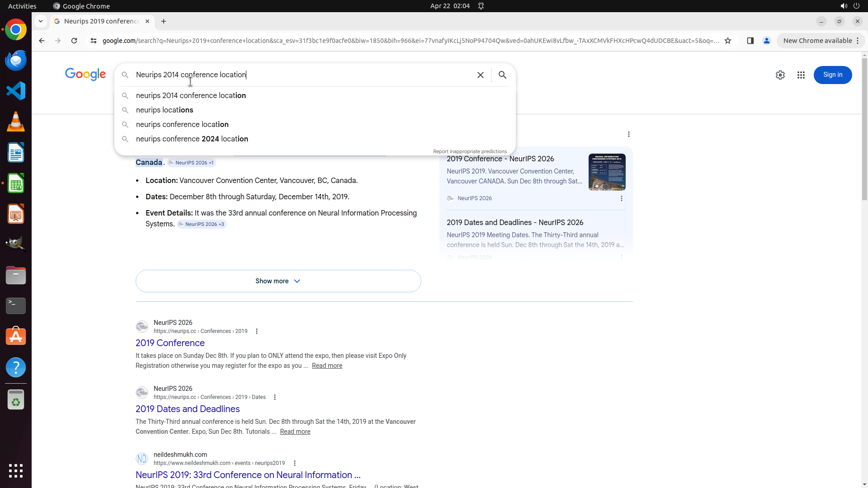Screen dimensions: 868x488
Task: Open Visual Studio Code from dock
Action: point(16,91)
